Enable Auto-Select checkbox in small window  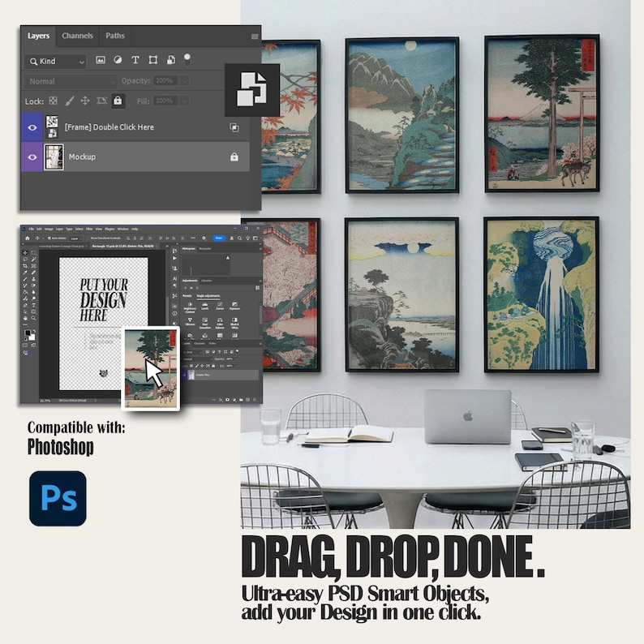coord(49,238)
